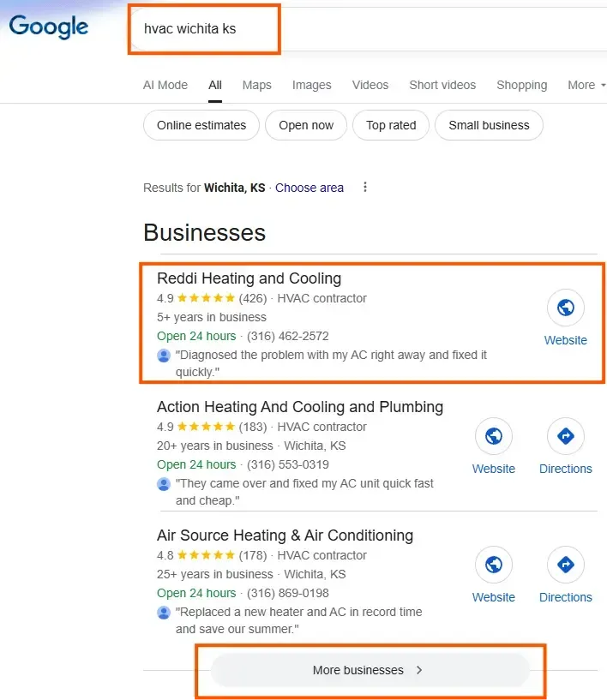The height and width of the screenshot is (700, 607).
Task: Open the Short videos tab
Action: pos(442,85)
